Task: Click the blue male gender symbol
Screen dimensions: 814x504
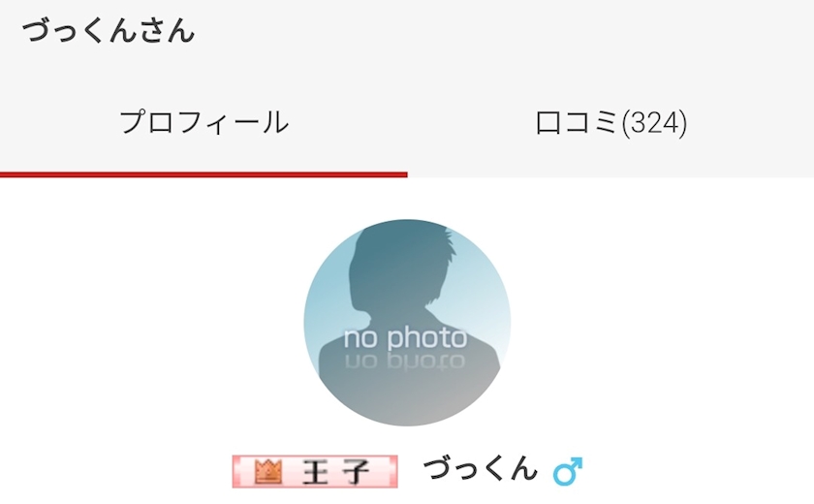Action: point(568,471)
